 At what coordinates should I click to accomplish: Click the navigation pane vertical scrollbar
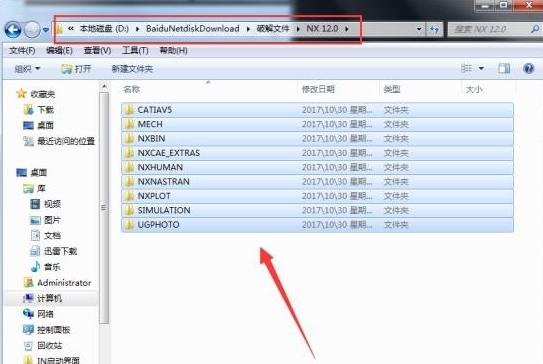click(x=104, y=208)
